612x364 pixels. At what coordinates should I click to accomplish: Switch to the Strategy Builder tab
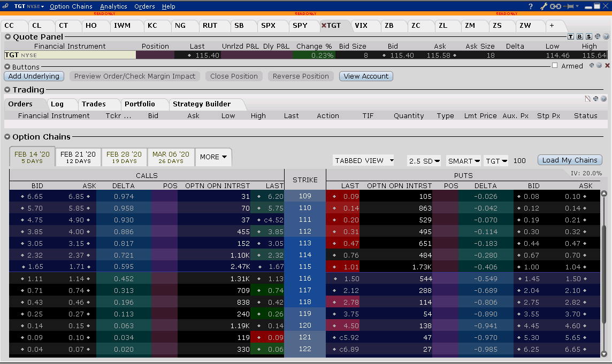point(202,104)
